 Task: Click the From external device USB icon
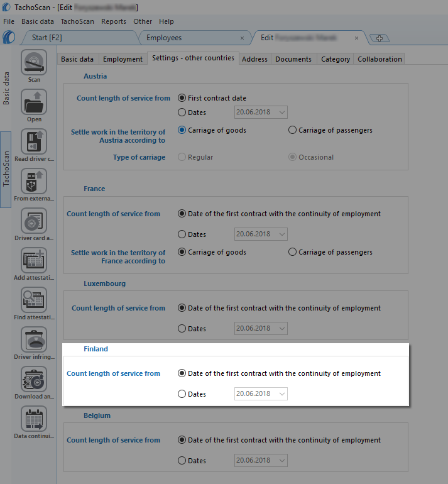click(34, 181)
